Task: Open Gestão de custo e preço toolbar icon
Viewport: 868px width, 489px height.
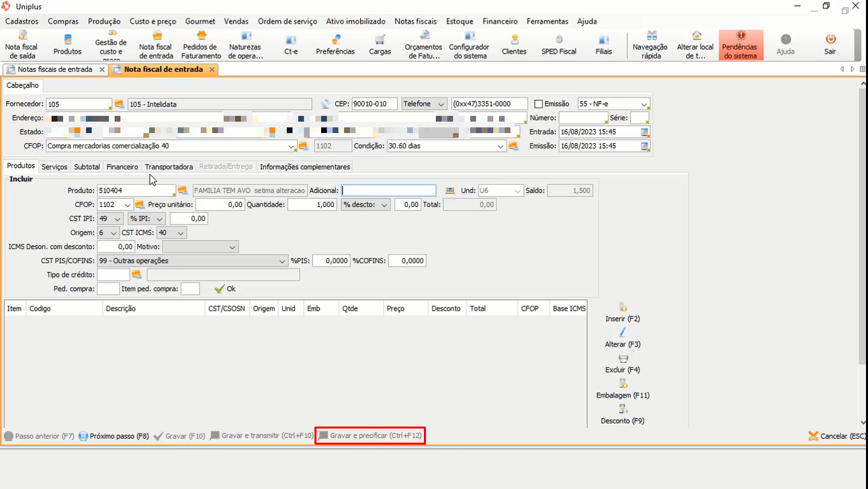Action: pos(111,45)
